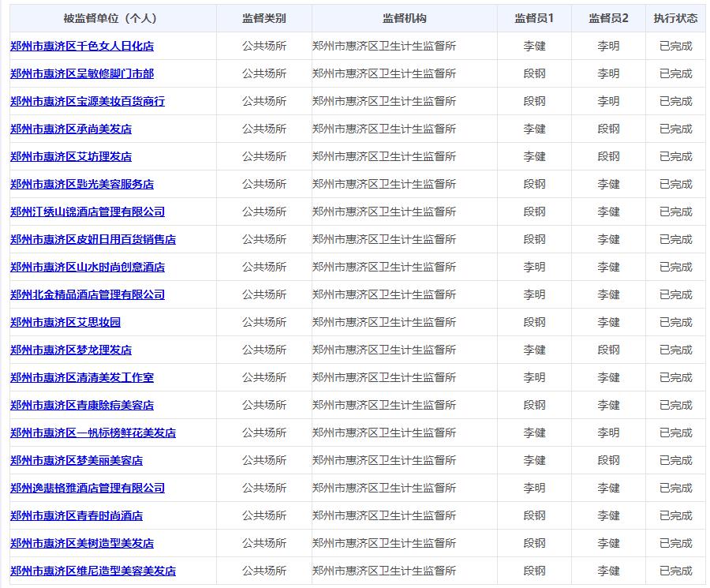
Task: Click the 执行状态 column header
Action: click(675, 18)
